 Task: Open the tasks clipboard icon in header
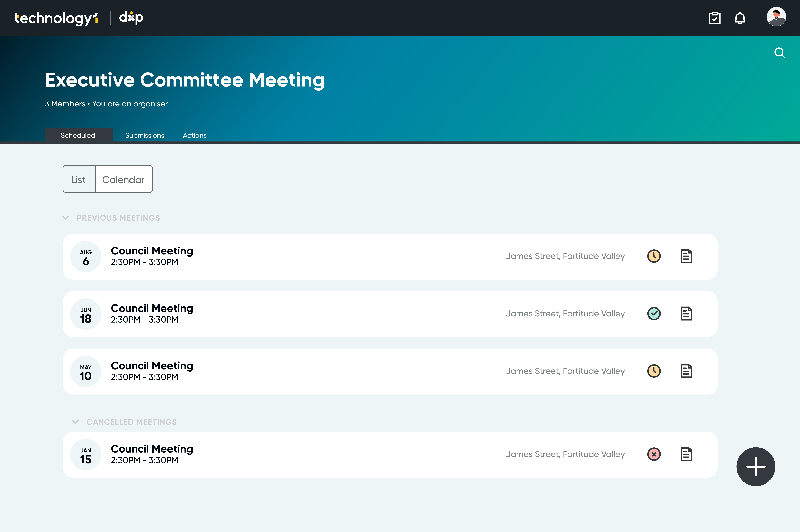[714, 18]
